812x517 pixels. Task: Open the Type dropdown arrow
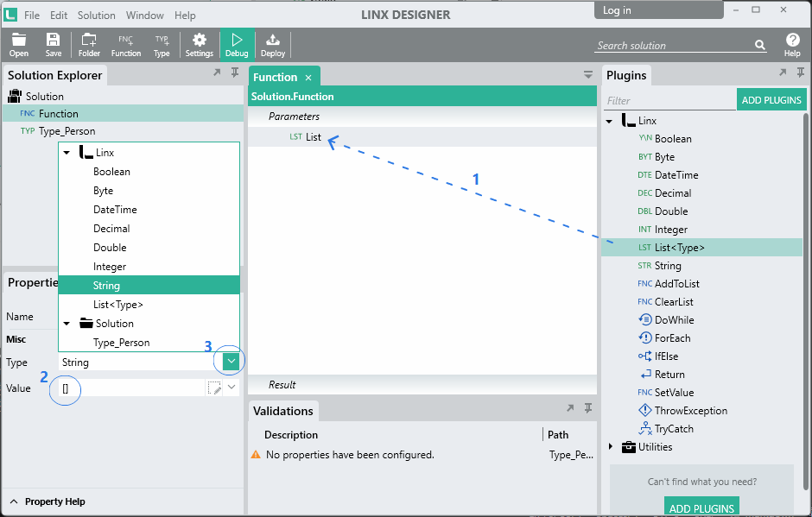(231, 362)
